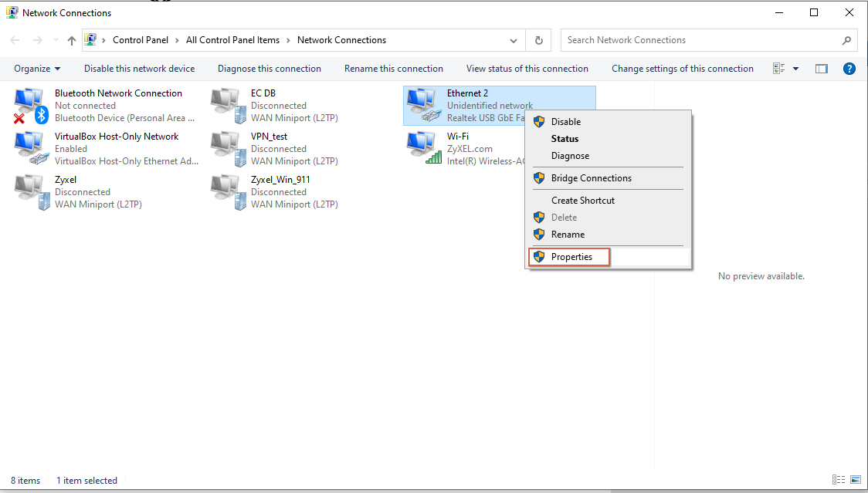Expand the address bar history dropdown
Viewport: 868px width, 493px height.
click(x=514, y=40)
